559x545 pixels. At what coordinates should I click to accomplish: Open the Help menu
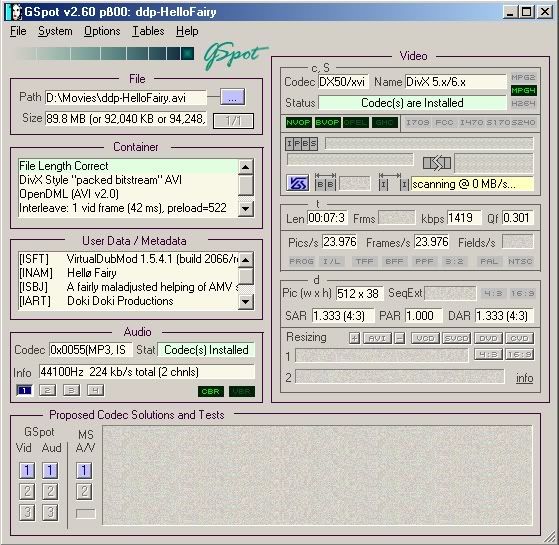187,31
